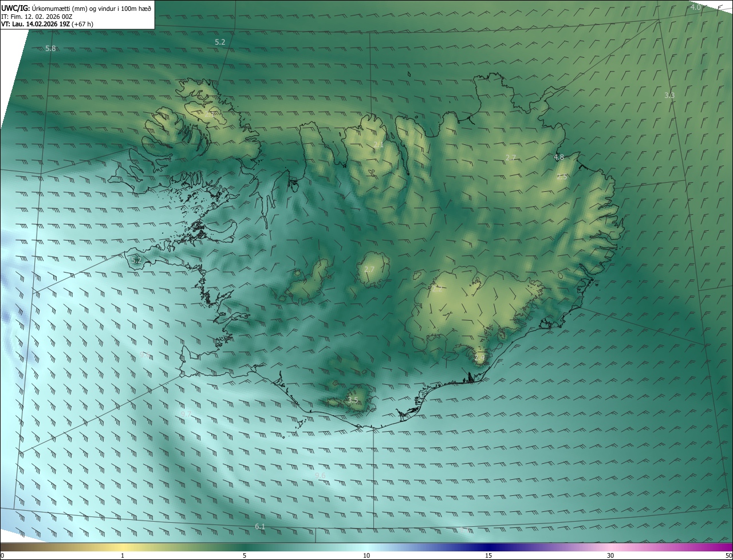Click the 3.3 value label

tap(669, 95)
